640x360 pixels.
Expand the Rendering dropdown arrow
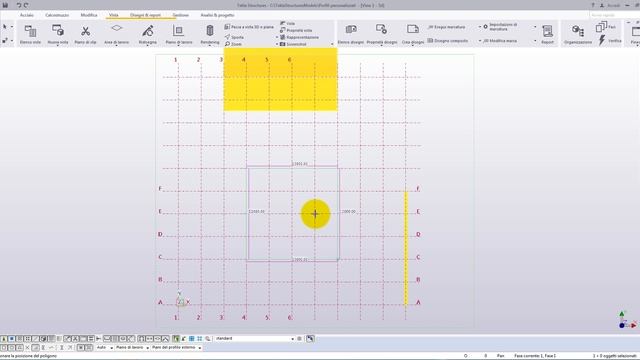(210, 45)
